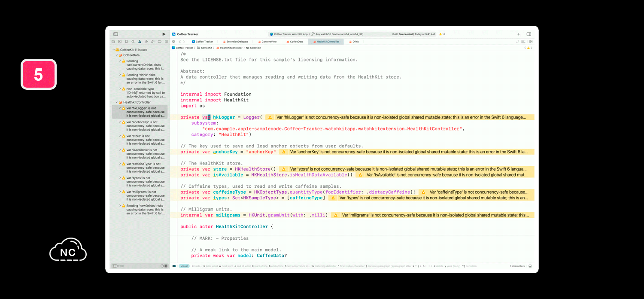Viewport: 644px width, 299px height.
Task: Toggle the inspector sidebar visibility
Action: click(x=529, y=34)
